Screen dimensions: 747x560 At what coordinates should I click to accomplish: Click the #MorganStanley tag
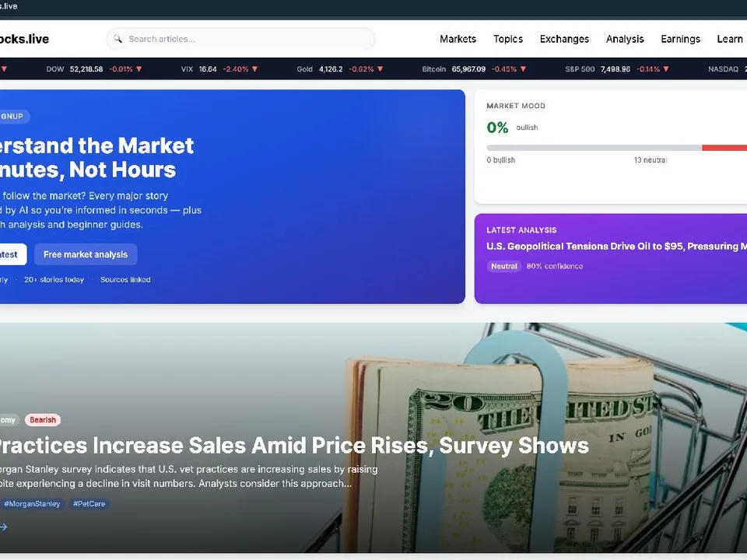(x=32, y=504)
